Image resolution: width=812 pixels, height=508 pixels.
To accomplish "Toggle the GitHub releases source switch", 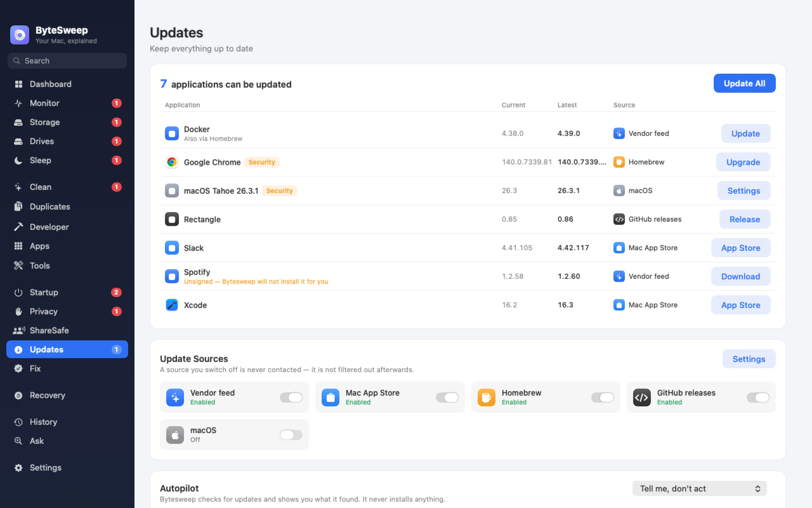I will click(758, 398).
